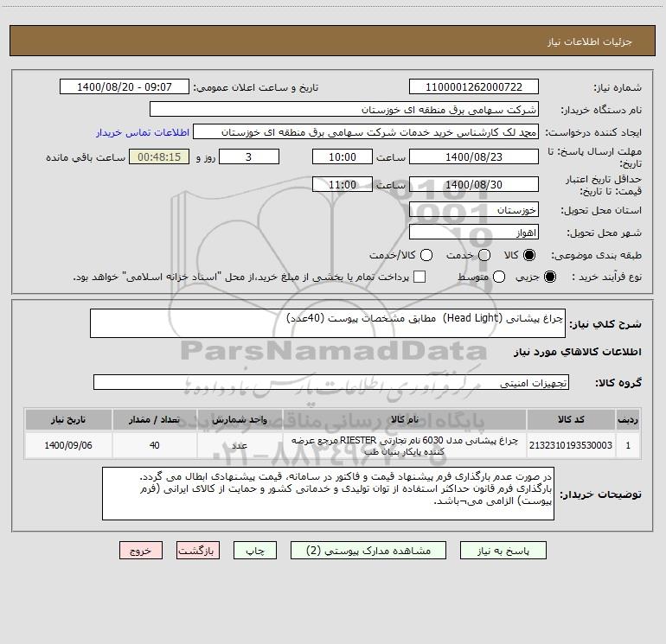Screen dimensions: 666x644
Task: Click the گروه کالا field تجهیزات امنیتی
Action: 331,382
